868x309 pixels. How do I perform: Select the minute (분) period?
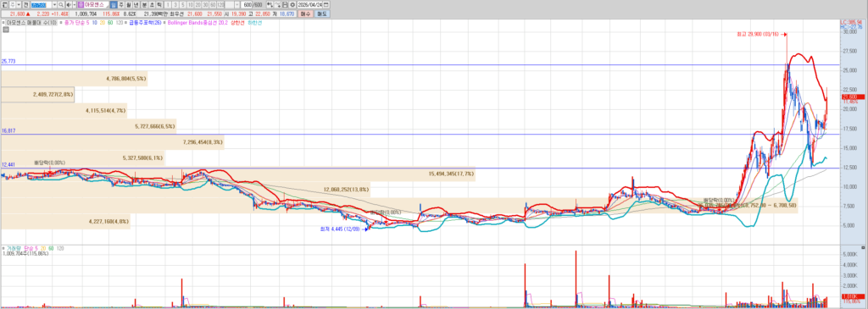tap(144, 4)
